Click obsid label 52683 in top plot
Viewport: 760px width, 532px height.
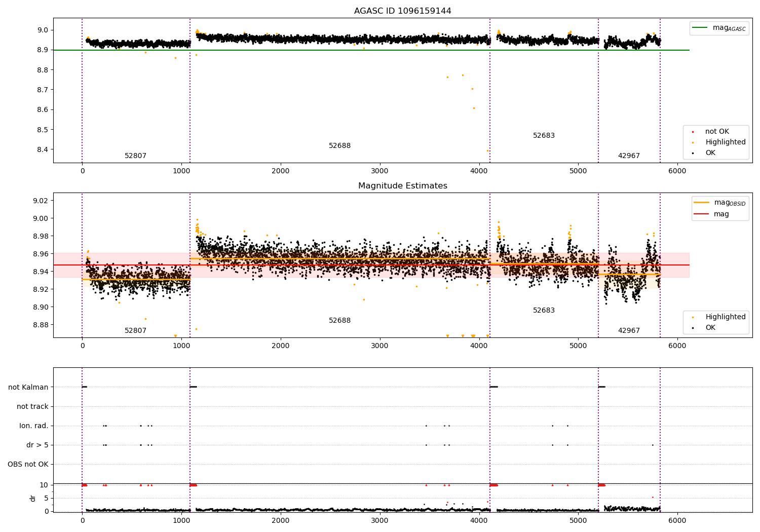click(544, 135)
